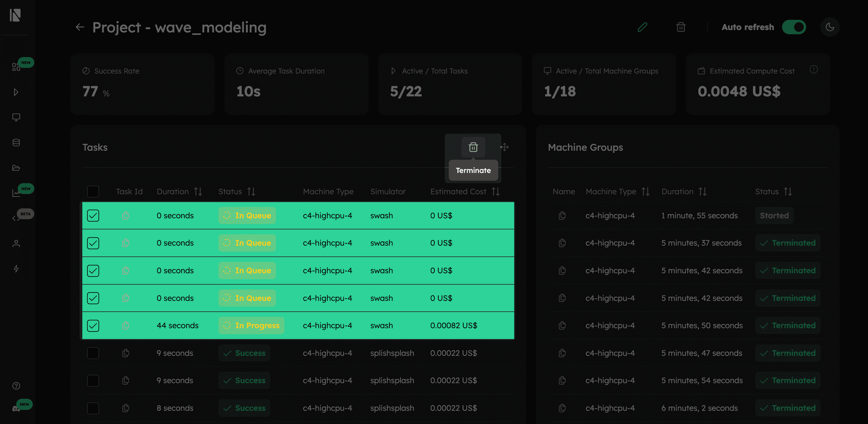Open the help question mark icon

pyautogui.click(x=16, y=386)
